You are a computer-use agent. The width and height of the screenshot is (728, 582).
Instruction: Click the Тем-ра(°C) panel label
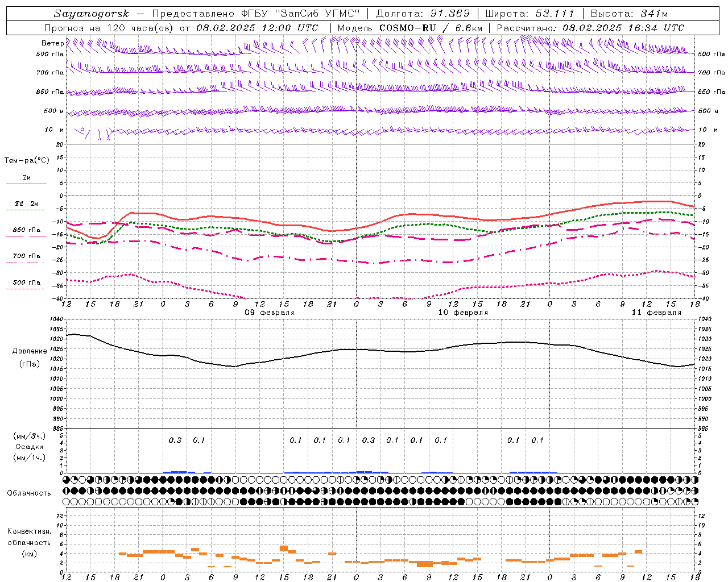point(27,161)
